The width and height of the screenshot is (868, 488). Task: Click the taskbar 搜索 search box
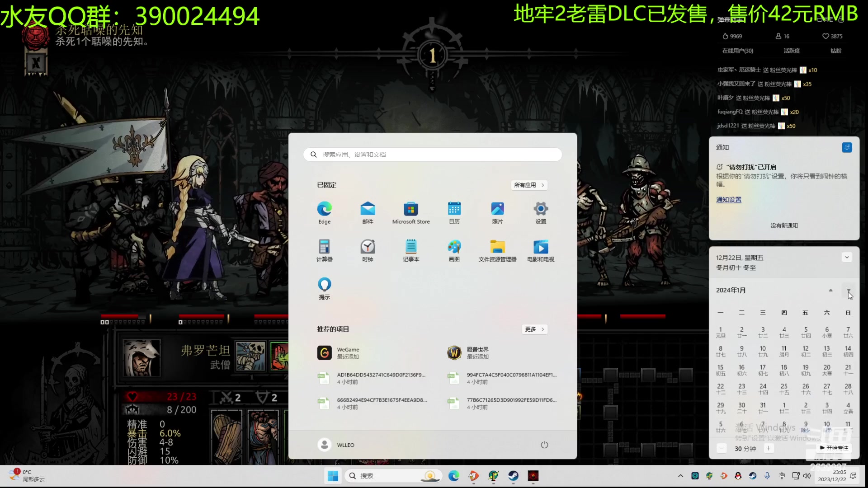(x=392, y=476)
